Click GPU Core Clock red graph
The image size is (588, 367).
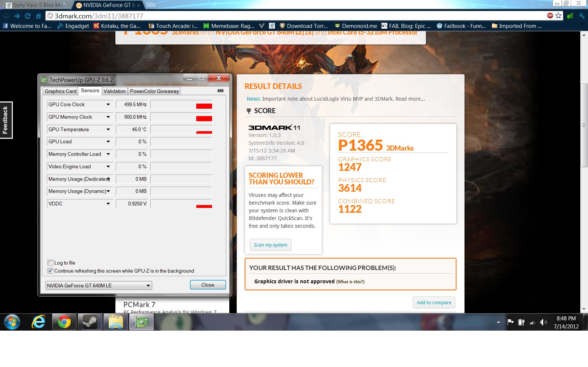204,106
